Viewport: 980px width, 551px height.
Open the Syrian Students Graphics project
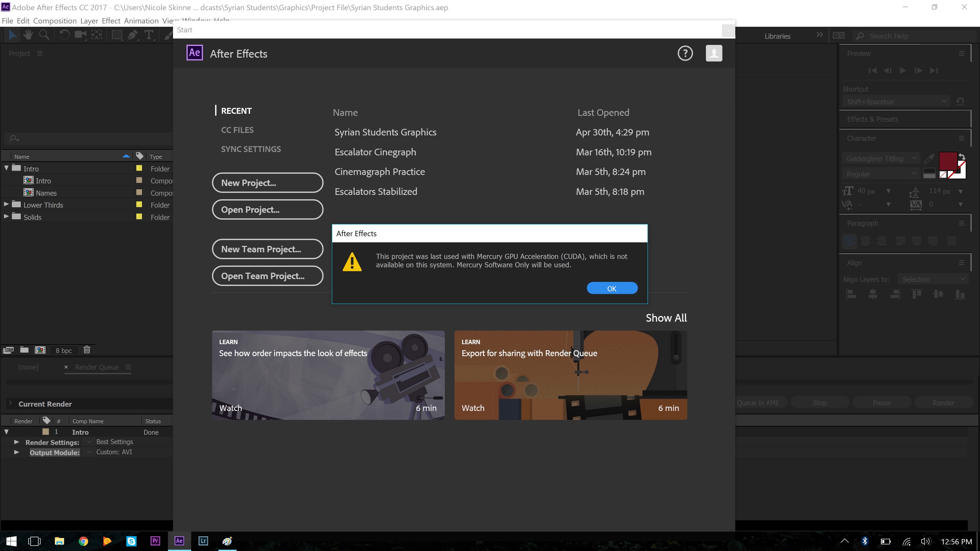tap(385, 132)
